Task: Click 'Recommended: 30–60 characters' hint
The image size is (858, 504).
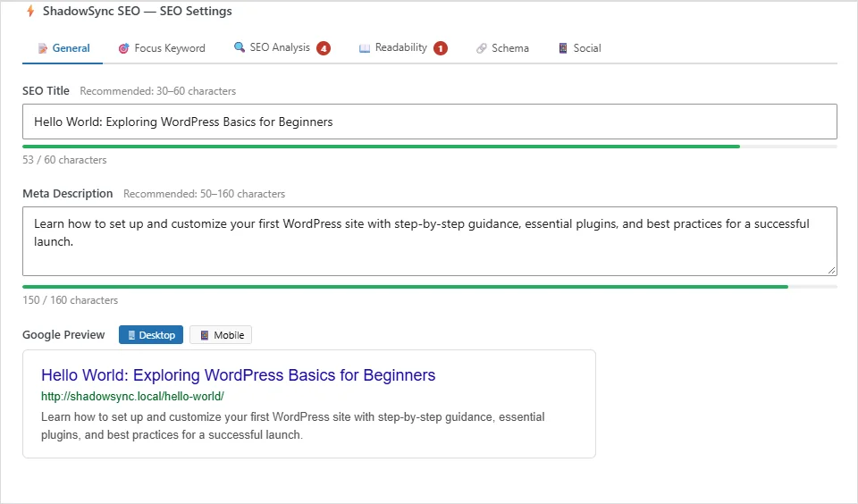Action: 157,91
